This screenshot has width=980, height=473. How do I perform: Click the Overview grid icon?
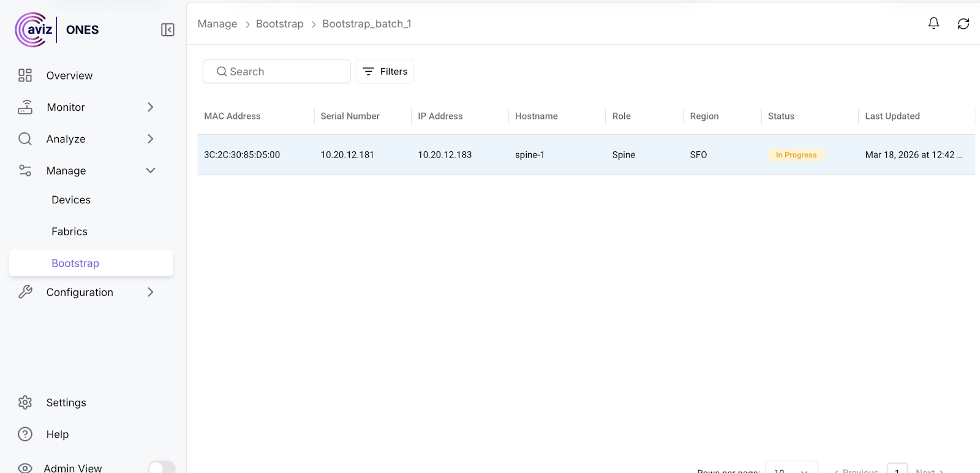tap(25, 75)
